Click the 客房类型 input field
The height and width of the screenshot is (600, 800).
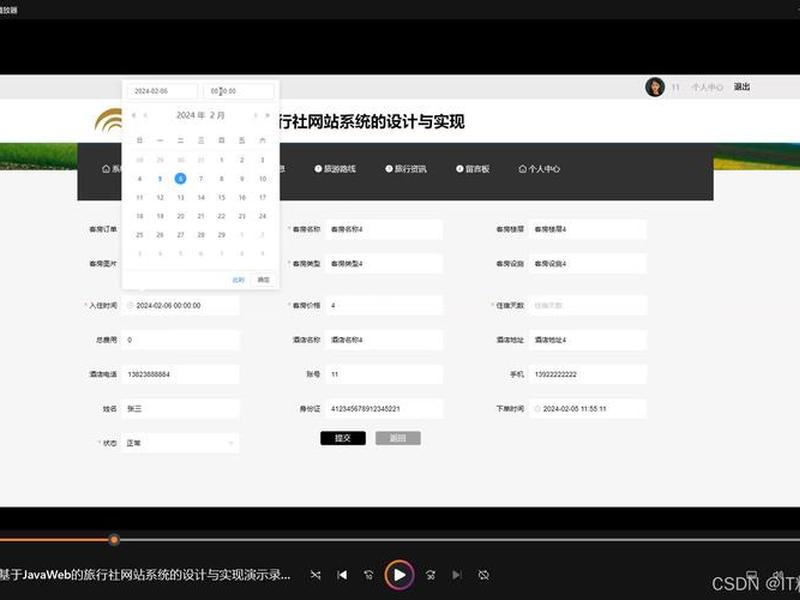(384, 264)
